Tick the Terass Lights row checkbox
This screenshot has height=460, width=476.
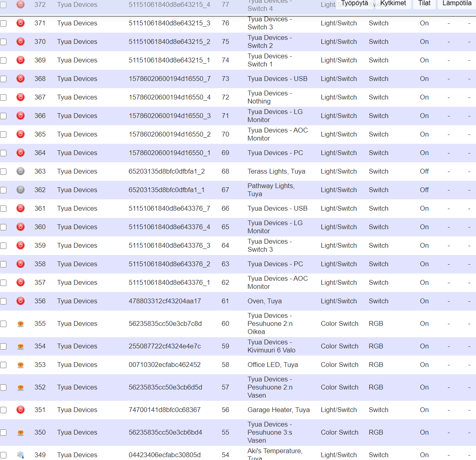tap(3, 172)
